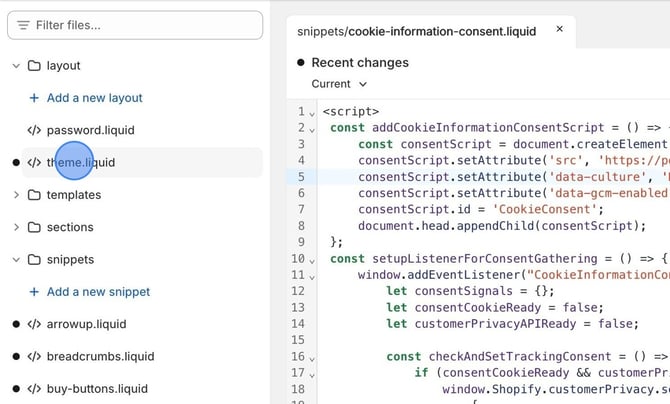This screenshot has width=670, height=404.
Task: Open the Current version dropdown
Action: click(x=339, y=84)
